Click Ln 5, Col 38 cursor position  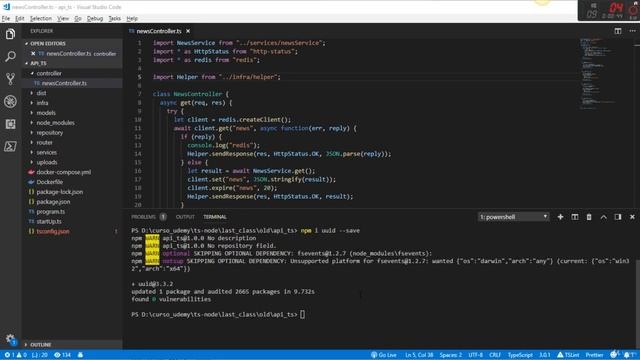coord(419,355)
